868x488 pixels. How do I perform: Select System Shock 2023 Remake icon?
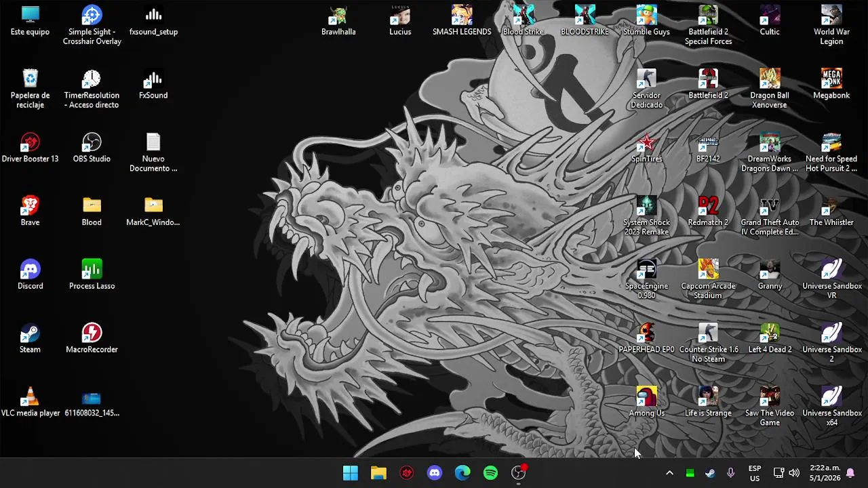pyautogui.click(x=646, y=216)
